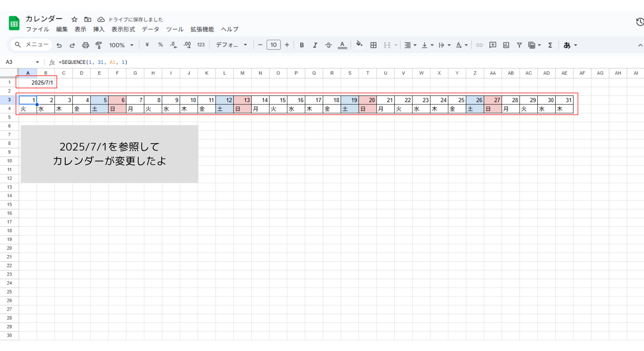The width and height of the screenshot is (644, 351).
Task: Click the move to folder icon
Action: [88, 19]
